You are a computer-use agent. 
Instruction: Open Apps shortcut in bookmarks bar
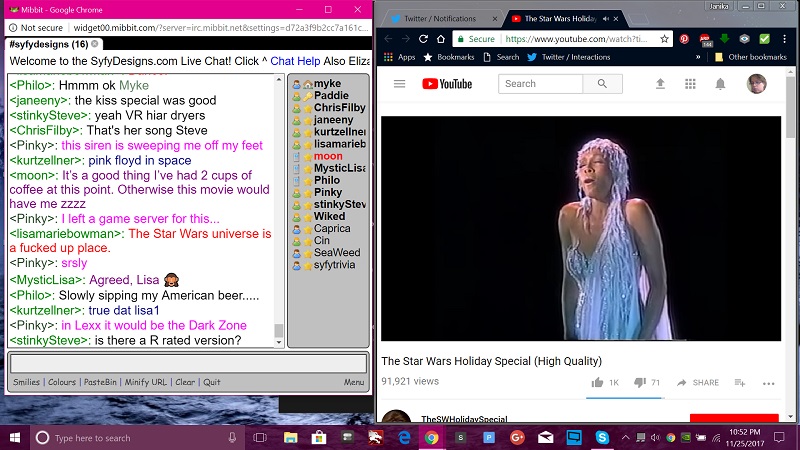coord(399,57)
